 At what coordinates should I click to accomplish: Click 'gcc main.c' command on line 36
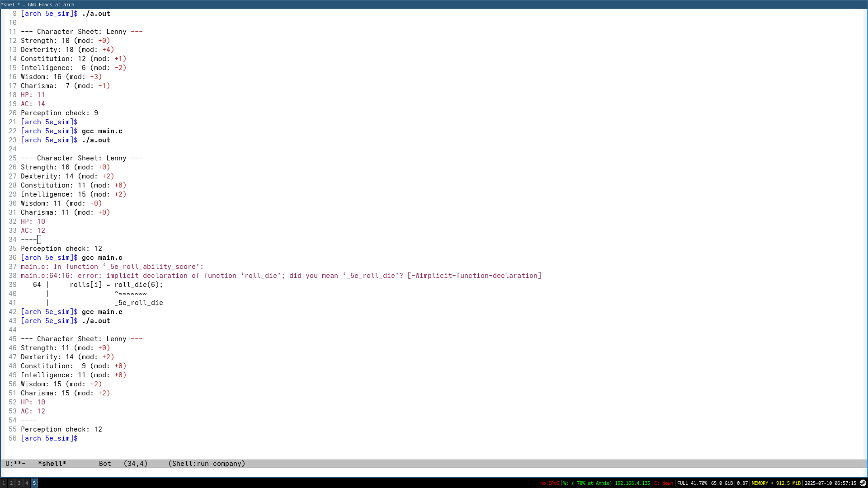tap(102, 258)
